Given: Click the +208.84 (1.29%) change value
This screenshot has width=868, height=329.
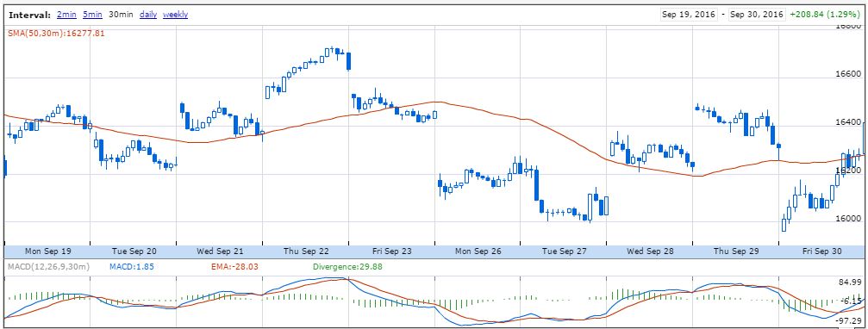Looking at the screenshot, I should 825,15.
